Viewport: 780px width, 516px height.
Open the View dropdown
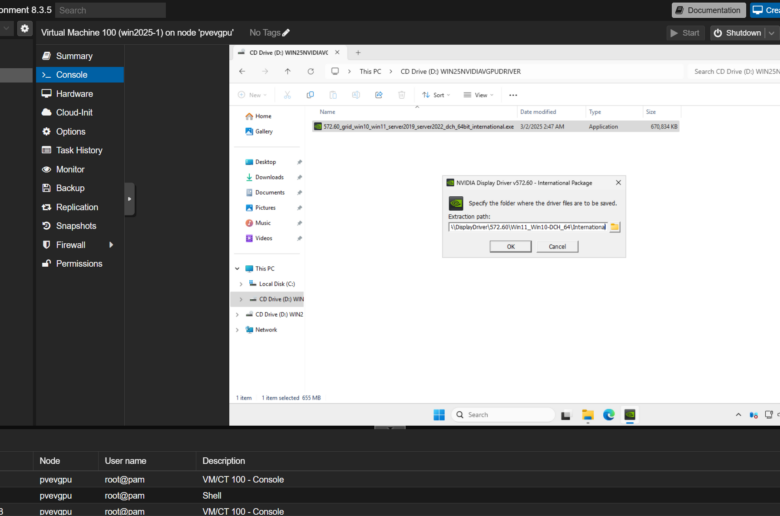479,95
